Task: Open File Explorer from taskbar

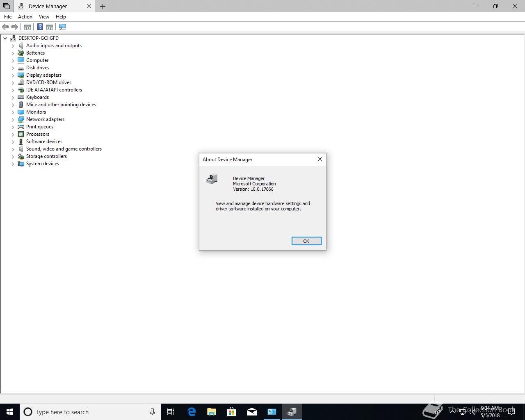Action: point(212,412)
